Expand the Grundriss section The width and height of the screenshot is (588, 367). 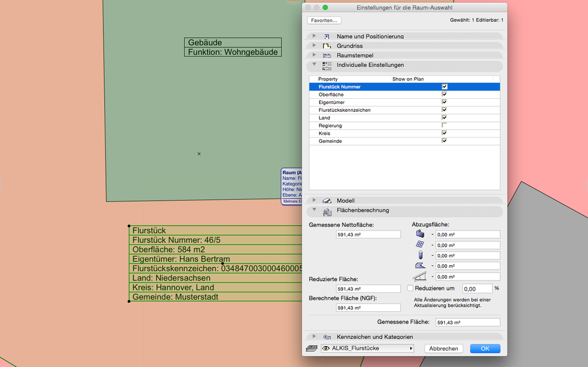point(314,45)
